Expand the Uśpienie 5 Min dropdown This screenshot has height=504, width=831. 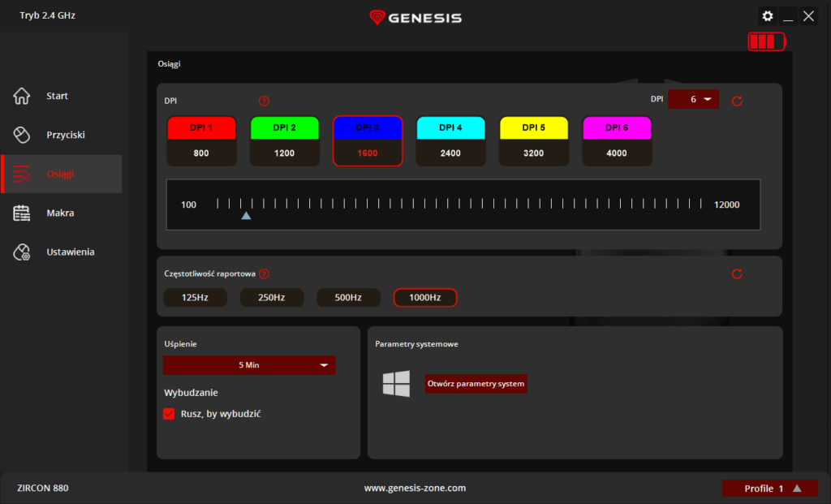coord(249,365)
